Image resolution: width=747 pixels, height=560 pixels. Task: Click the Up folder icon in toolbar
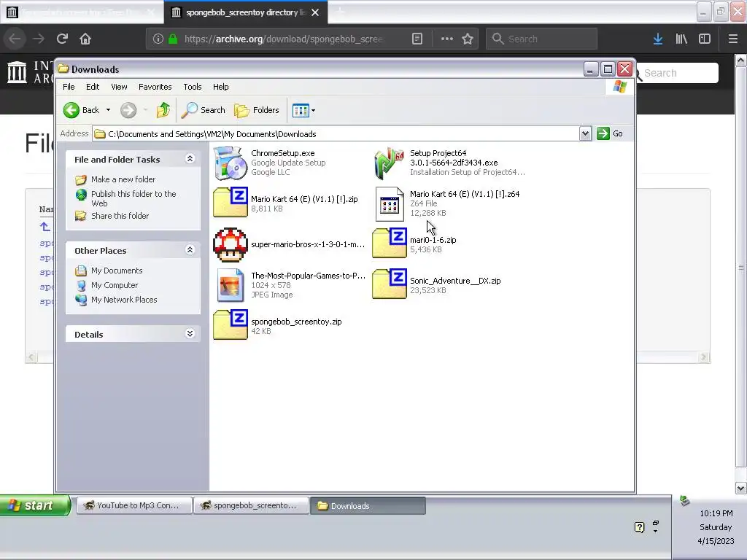tap(163, 110)
